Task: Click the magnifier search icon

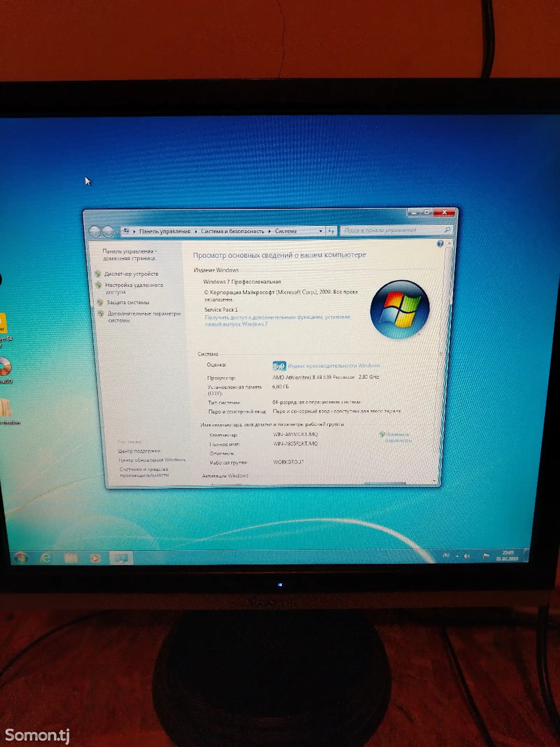Action: point(447,230)
